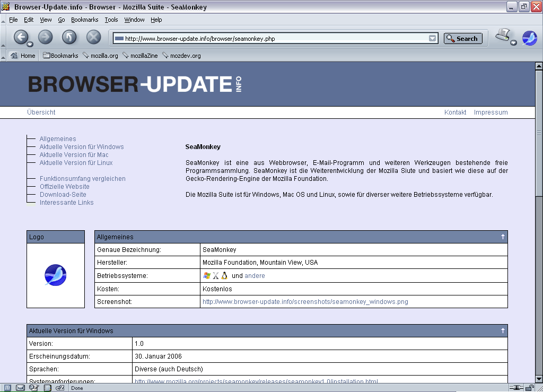This screenshot has width=543, height=392.
Task: Click the Linux penguin icon in Betriebssysteme row
Action: click(224, 276)
